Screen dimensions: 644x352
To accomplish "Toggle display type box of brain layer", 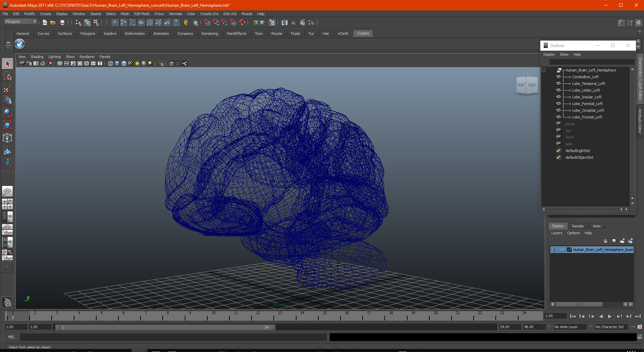I will (x=562, y=250).
